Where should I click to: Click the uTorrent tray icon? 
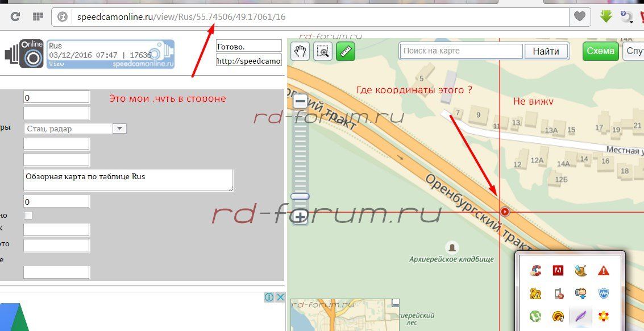[x=535, y=316]
